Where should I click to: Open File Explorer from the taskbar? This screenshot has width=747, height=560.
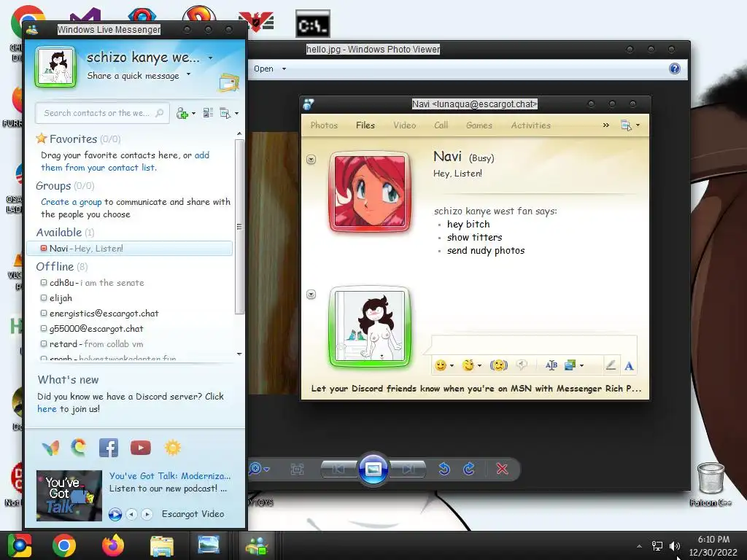162,545
